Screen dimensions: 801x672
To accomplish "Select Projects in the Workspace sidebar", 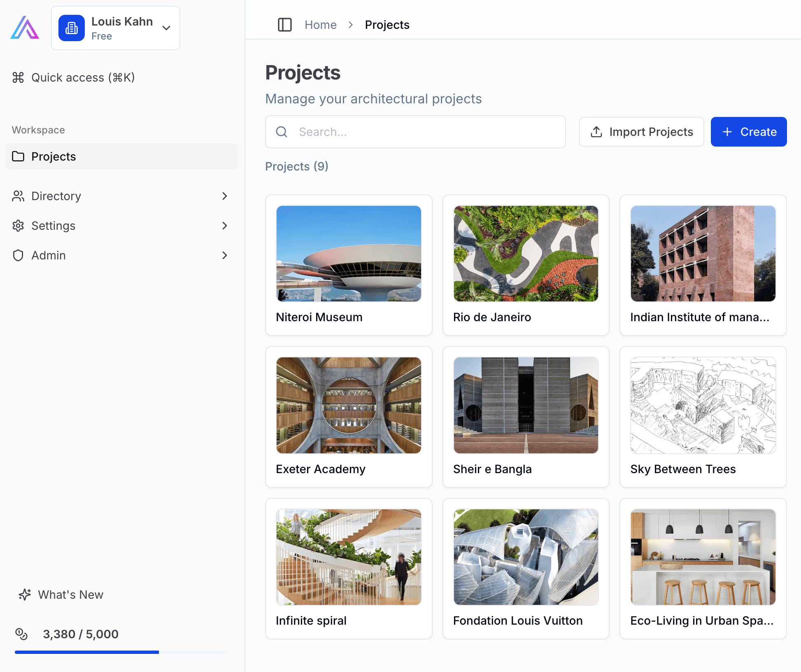I will click(121, 156).
